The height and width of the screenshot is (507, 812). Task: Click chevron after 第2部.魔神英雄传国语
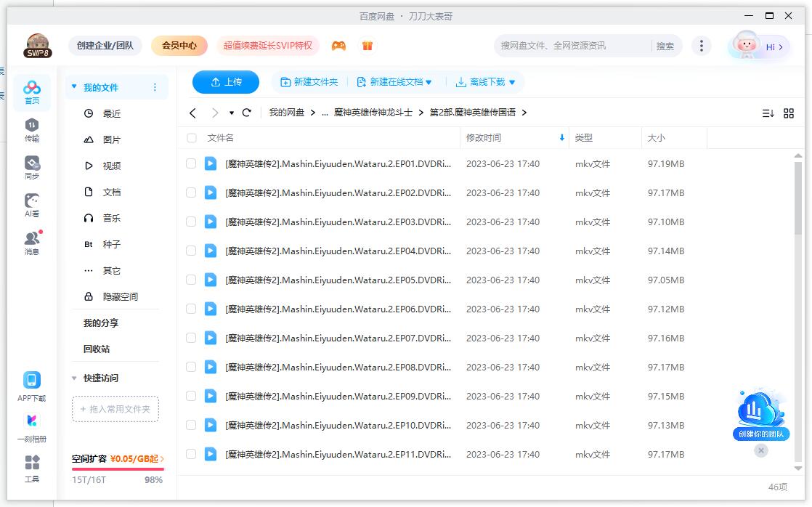[524, 113]
